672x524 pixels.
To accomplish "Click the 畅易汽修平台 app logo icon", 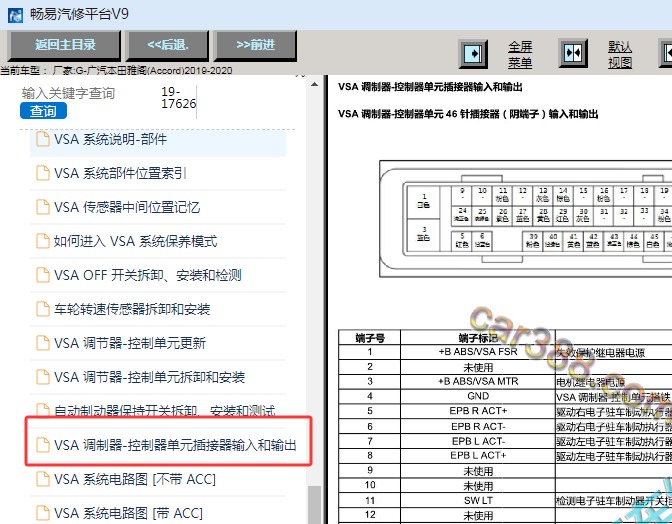I will coord(15,15).
